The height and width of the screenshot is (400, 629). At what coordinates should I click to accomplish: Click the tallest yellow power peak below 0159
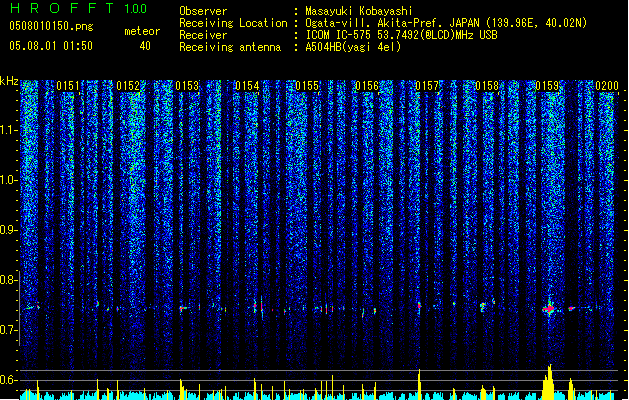click(548, 382)
